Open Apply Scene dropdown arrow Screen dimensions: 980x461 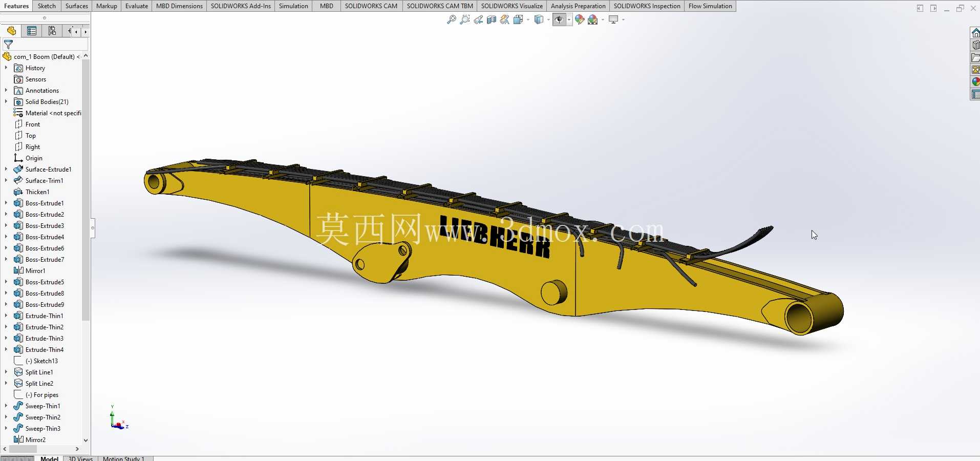click(x=603, y=19)
